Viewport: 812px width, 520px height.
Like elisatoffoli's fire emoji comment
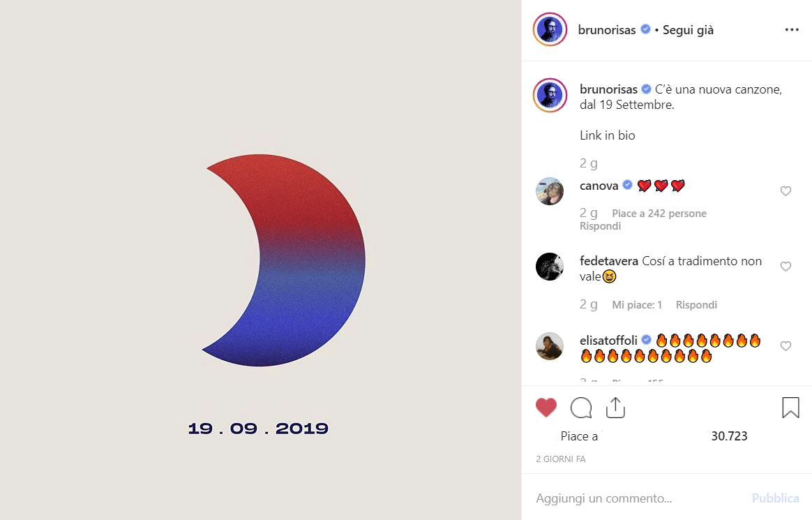[x=785, y=346]
